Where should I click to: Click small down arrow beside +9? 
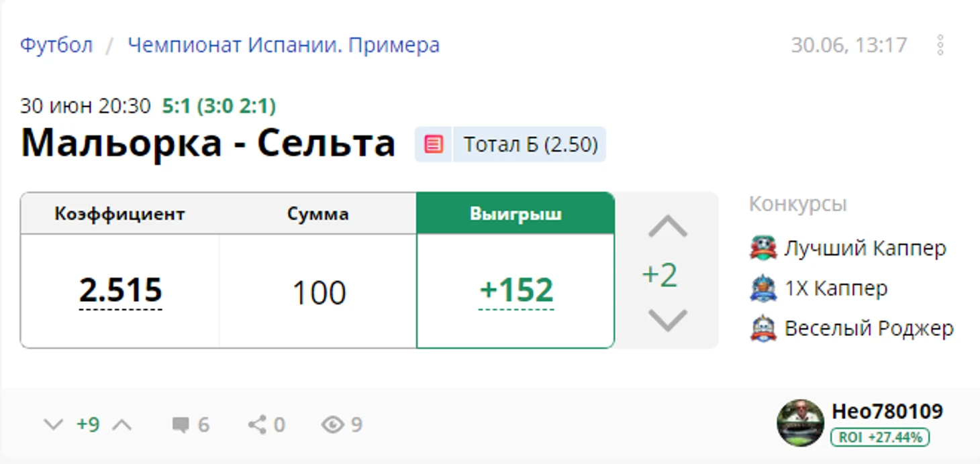point(53,424)
